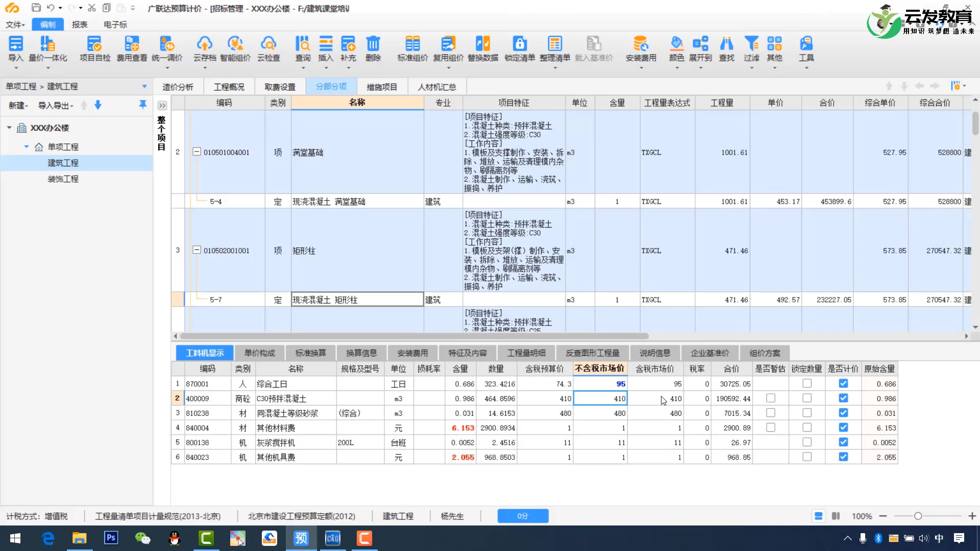Open the 措施项目 tab

pos(382,87)
